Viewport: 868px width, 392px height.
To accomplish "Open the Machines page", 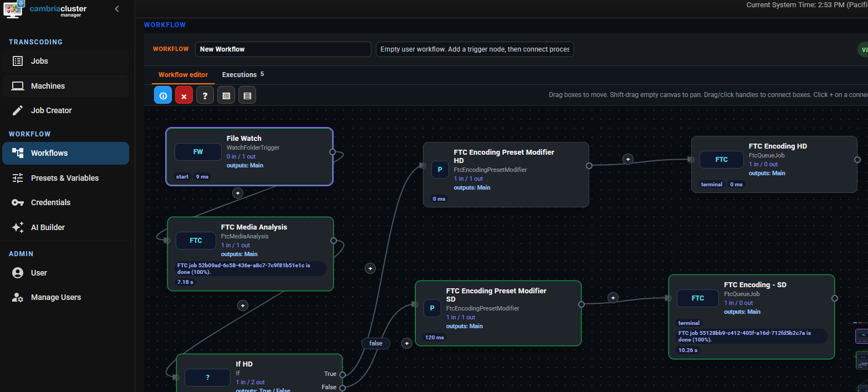I will (x=65, y=86).
